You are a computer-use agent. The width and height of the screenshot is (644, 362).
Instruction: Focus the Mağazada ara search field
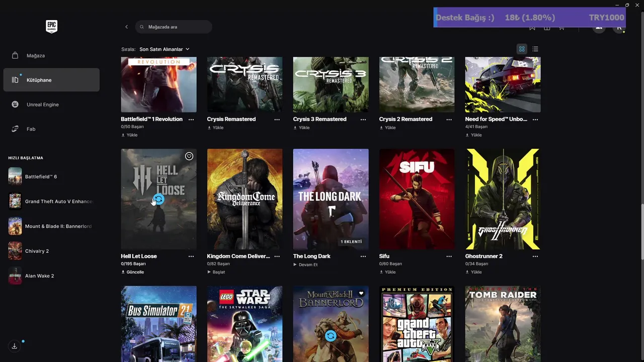click(174, 27)
